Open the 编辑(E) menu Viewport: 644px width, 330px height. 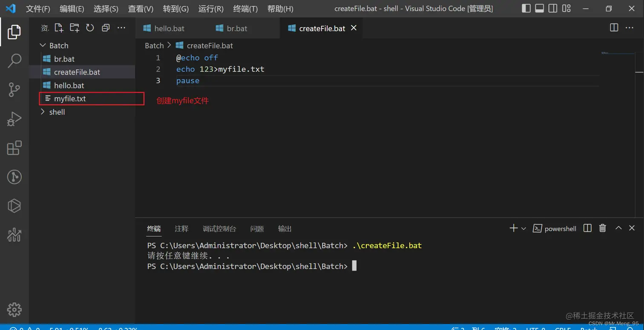pos(72,9)
